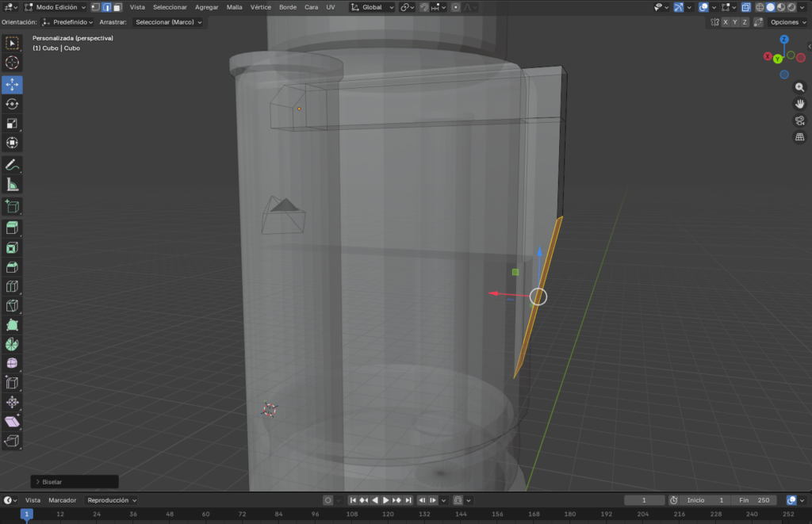Screen dimensions: 812x524
Task: Select the Scale tool in the toolbar
Action: click(x=12, y=124)
